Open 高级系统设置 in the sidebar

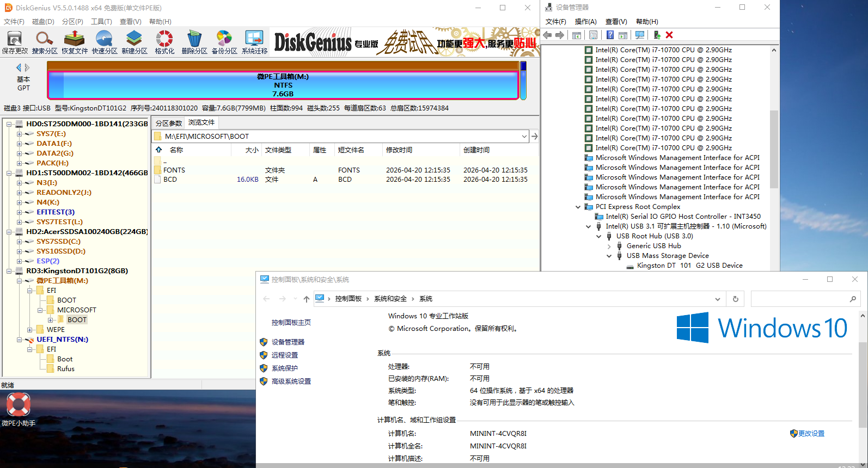[291, 381]
